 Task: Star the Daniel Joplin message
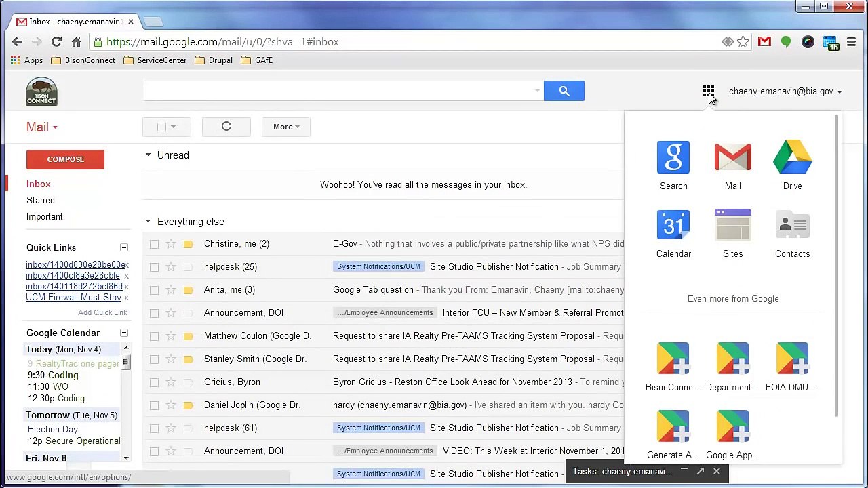171,405
